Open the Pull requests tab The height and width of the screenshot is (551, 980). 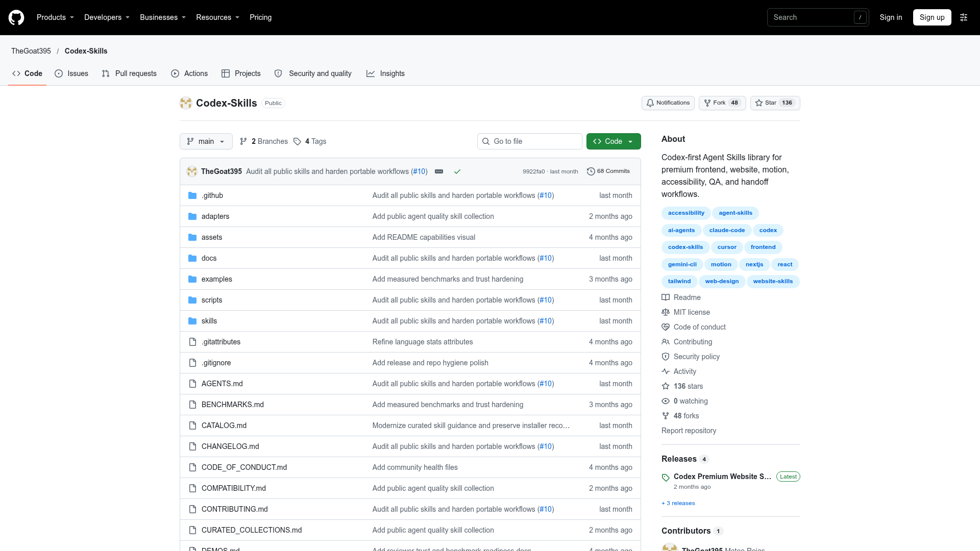click(129, 73)
